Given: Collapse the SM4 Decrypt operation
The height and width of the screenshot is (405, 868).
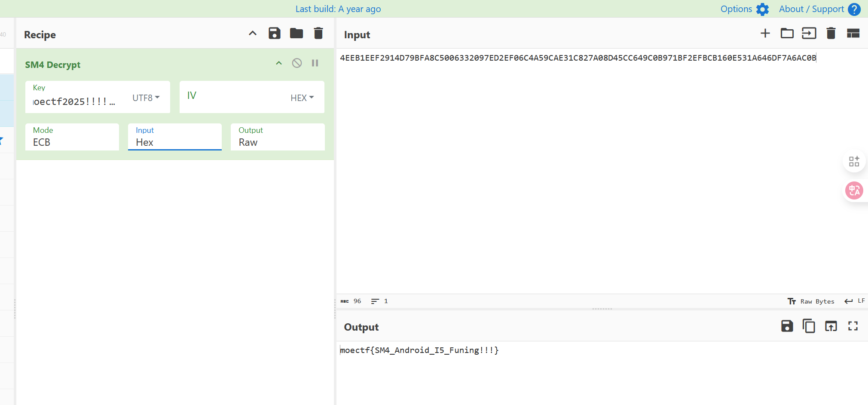Looking at the screenshot, I should (x=279, y=63).
